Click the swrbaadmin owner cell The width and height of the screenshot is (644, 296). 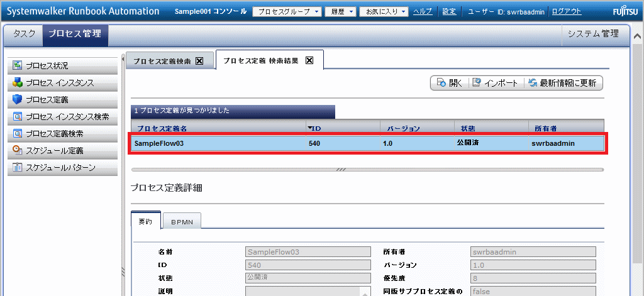(x=567, y=143)
